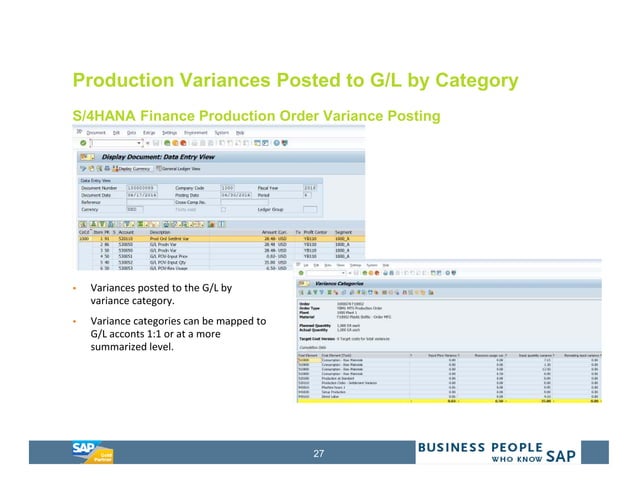Click the Display/Change pencil icon under the Display Document title
638x493 pixels.
coord(83,169)
